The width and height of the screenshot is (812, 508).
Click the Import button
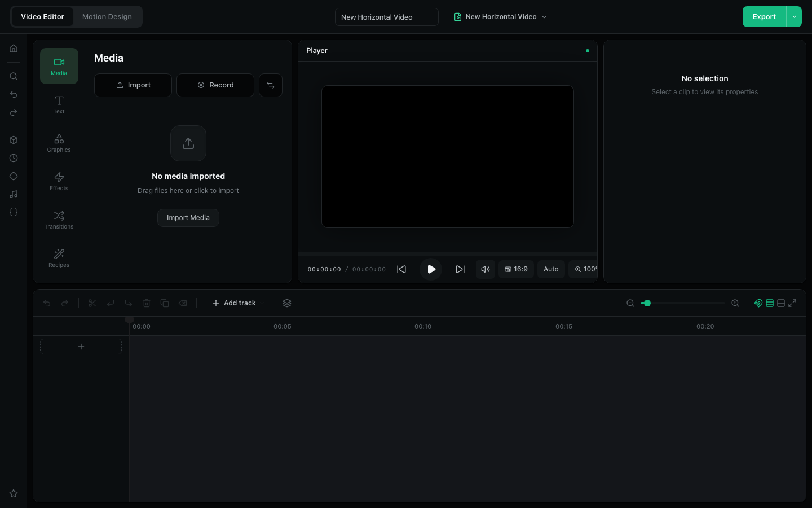[133, 85]
